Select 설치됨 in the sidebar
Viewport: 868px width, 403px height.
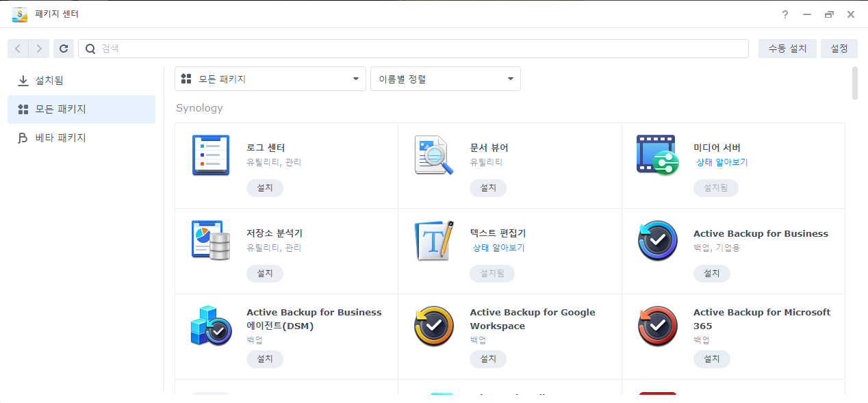81,81
